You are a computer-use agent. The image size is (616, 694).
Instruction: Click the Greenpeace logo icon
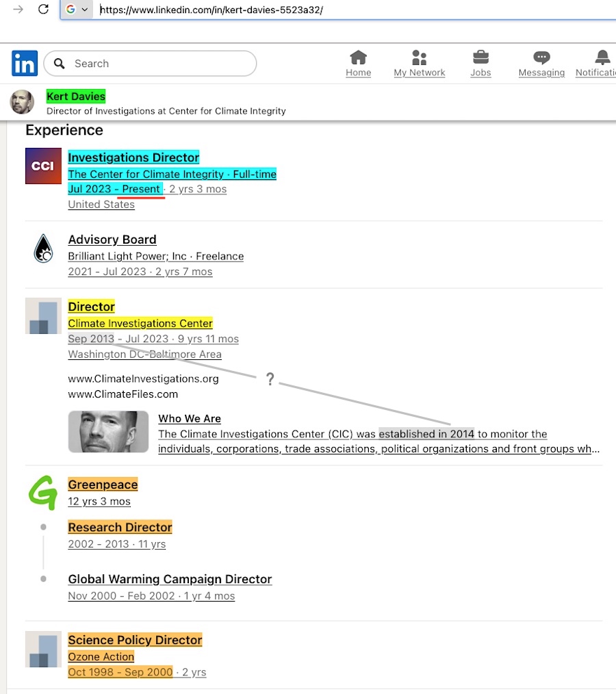click(x=42, y=493)
